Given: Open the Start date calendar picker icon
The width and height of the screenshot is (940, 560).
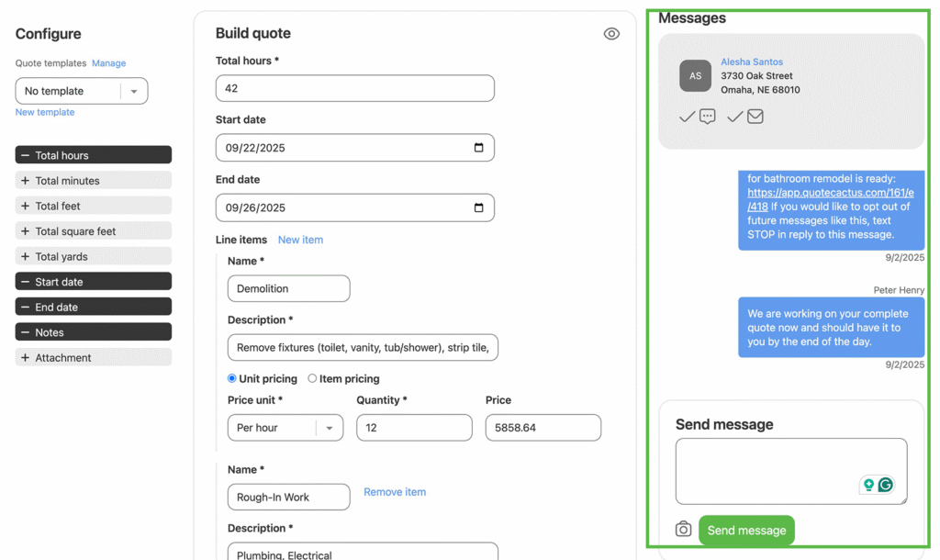Looking at the screenshot, I should tap(478, 148).
